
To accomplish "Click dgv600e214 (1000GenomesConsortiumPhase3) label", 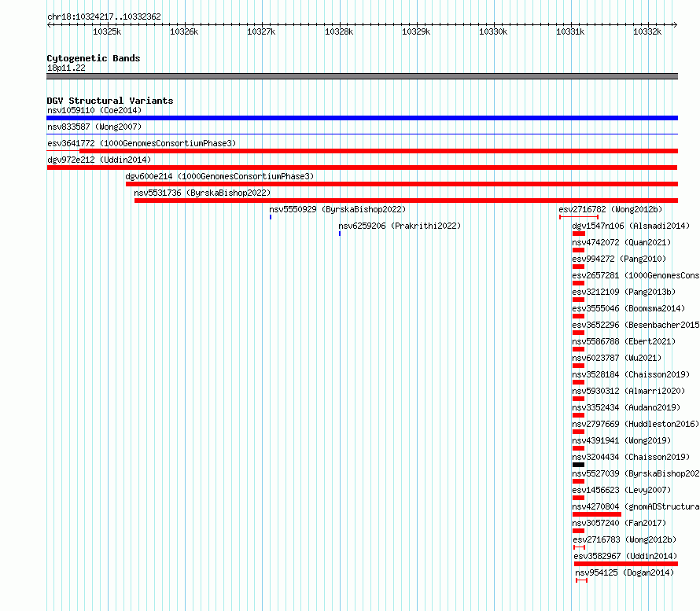I will point(219,176).
